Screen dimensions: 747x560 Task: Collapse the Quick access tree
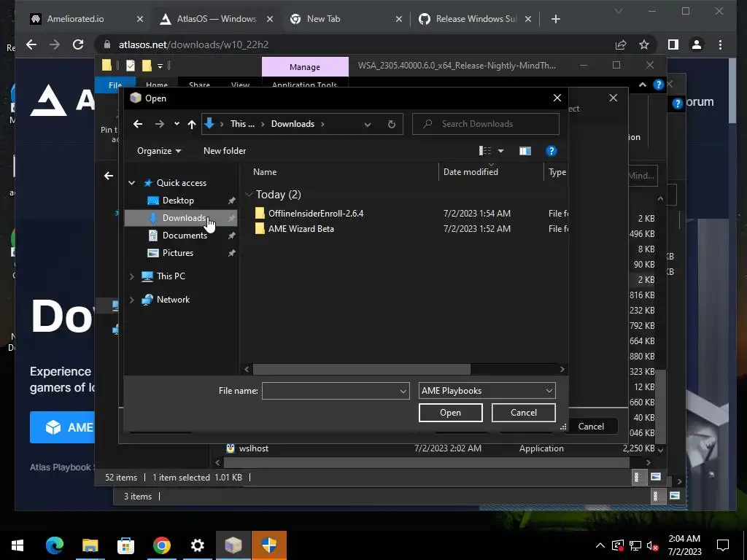click(x=132, y=183)
